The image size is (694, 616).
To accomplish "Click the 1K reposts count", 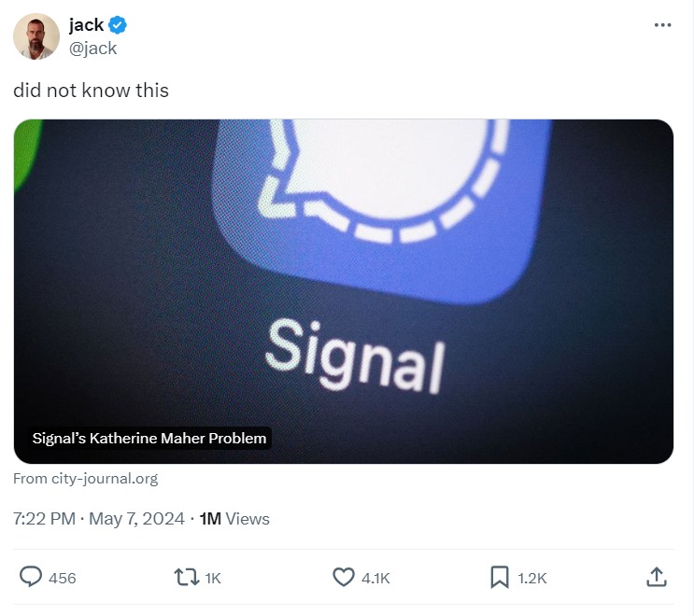I will coord(212,579).
